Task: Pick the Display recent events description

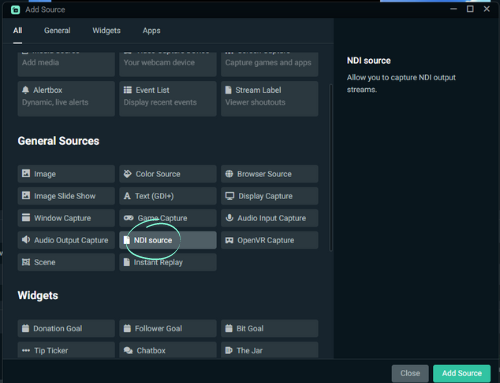Action: tap(160, 102)
